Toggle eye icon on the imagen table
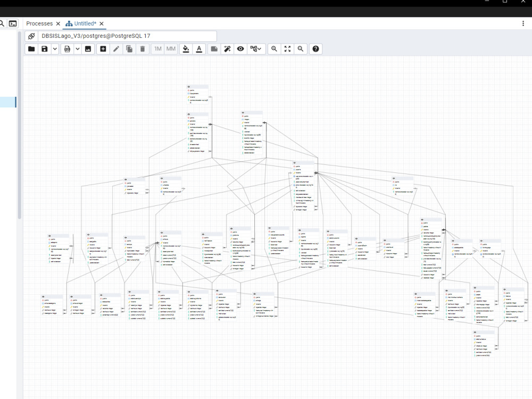Screen dimensions: 532x399 (243, 113)
